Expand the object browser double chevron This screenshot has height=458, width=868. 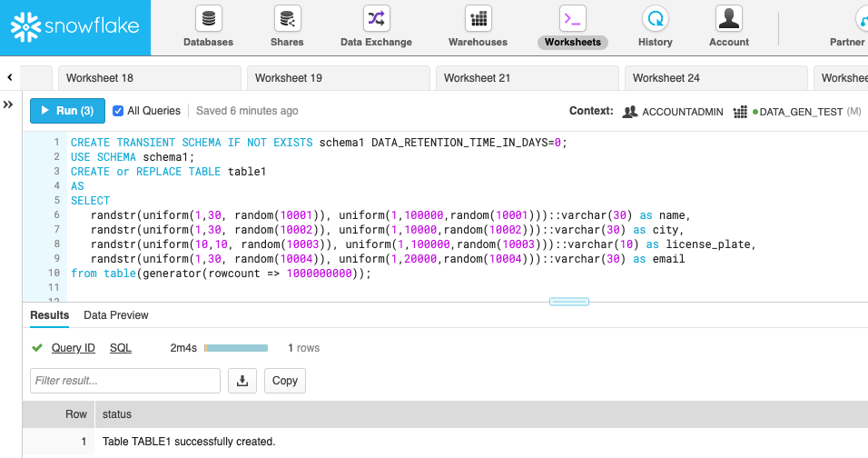(9, 105)
